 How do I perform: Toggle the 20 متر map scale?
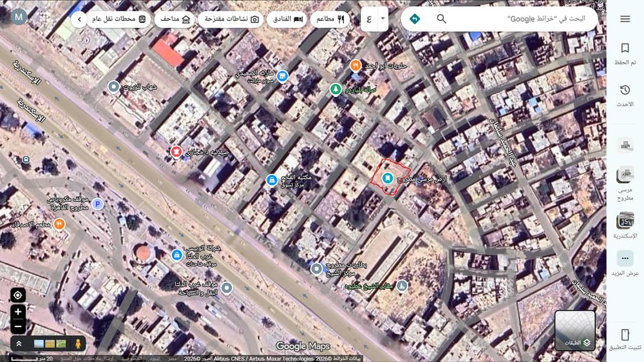pos(32,359)
